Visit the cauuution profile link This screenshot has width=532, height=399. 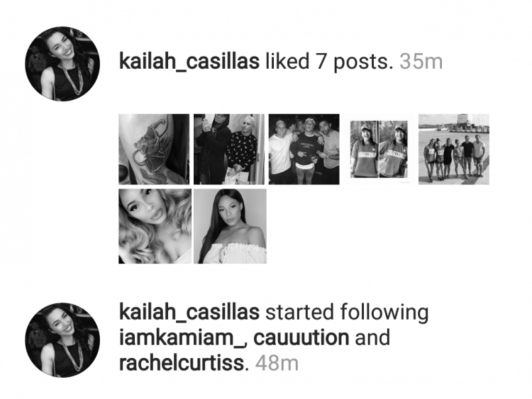coord(301,338)
